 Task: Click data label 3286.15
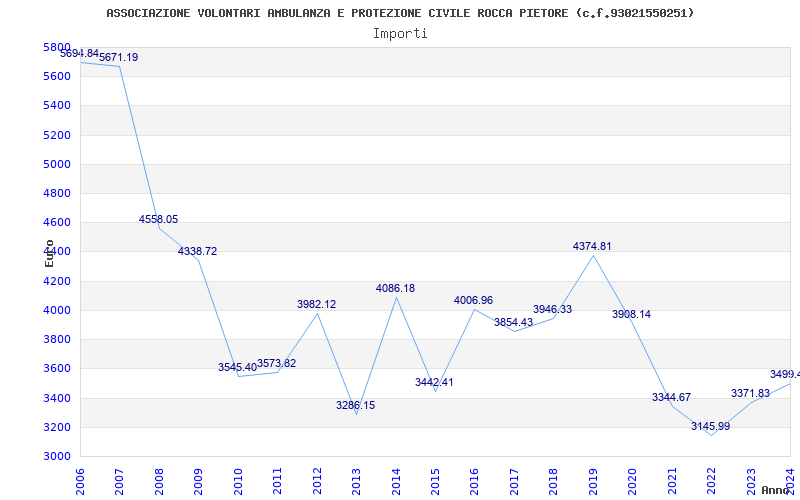(x=356, y=406)
